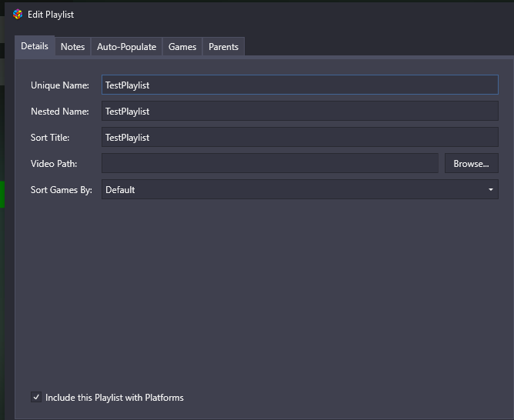
Task: Click the empty Video Path field
Action: coord(270,163)
